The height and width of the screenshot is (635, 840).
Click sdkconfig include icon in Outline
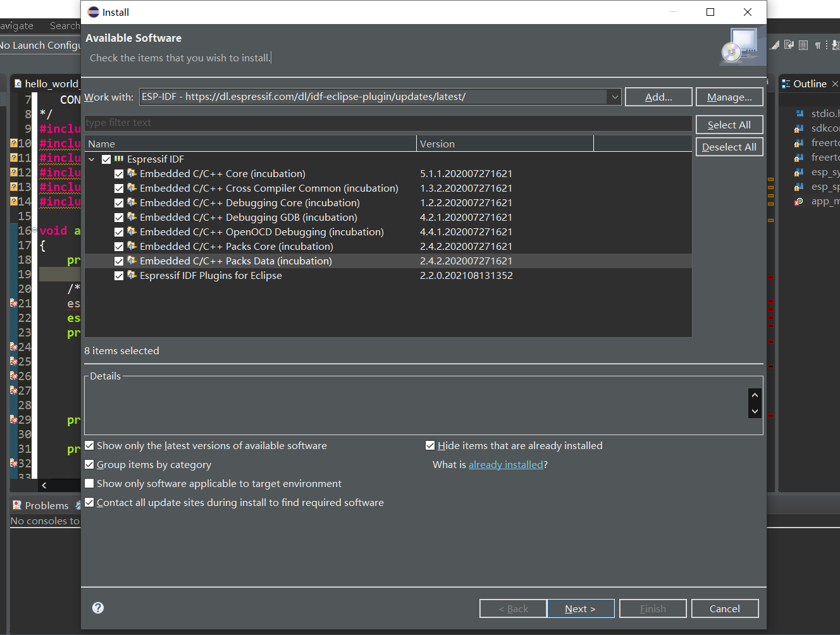coord(799,128)
